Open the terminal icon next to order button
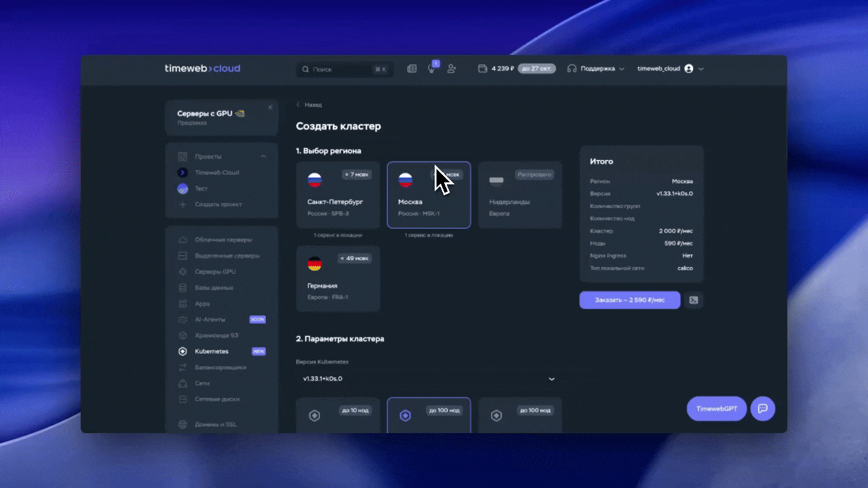The width and height of the screenshot is (868, 488). pos(694,300)
